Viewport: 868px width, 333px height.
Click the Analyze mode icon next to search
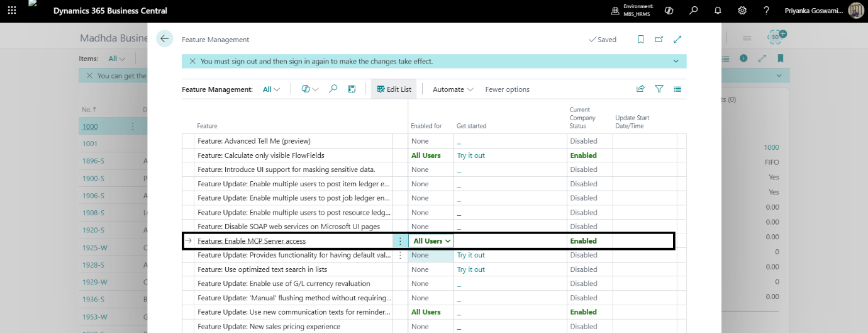click(x=352, y=89)
